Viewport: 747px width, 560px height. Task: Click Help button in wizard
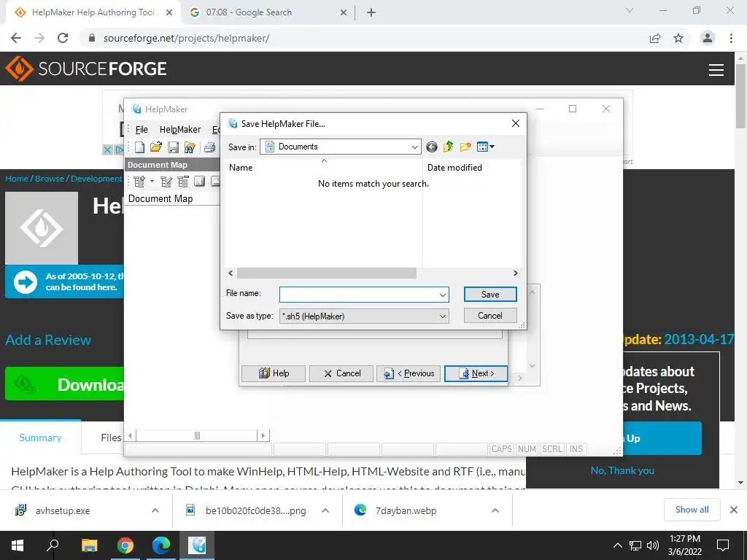pos(274,373)
